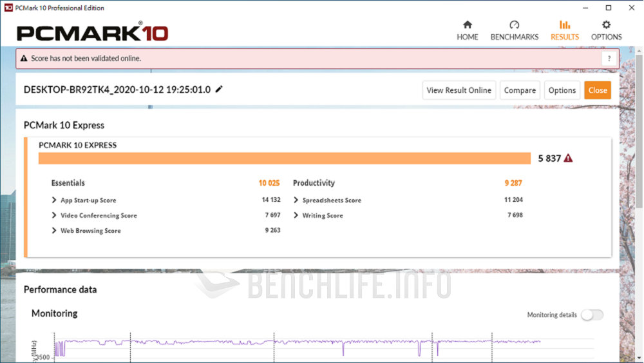Click the pencil icon to rename result
The height and width of the screenshot is (363, 644).
tap(219, 89)
